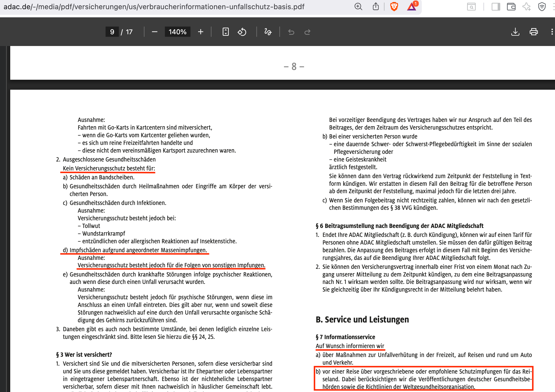The width and height of the screenshot is (555, 392).
Task: Click the redo arrow in PDF toolbar
Action: (x=307, y=32)
